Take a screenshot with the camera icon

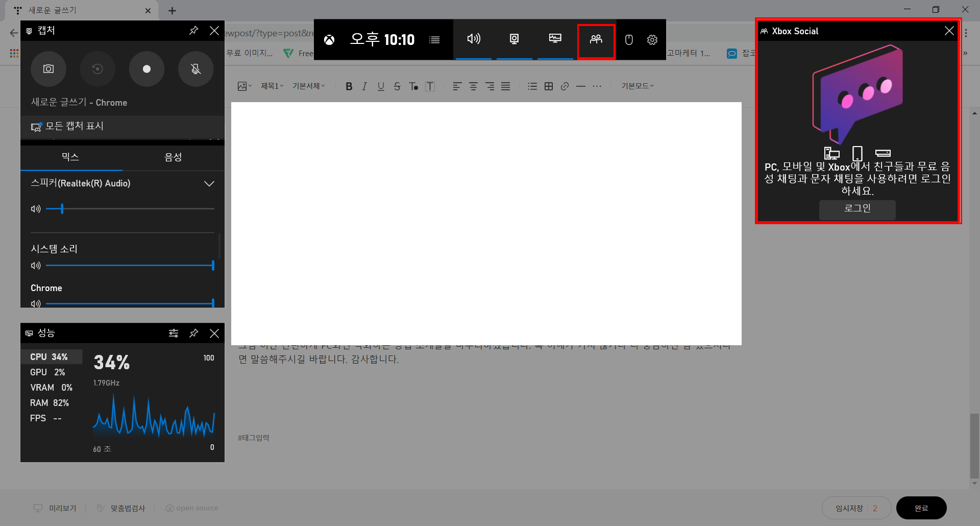(x=48, y=69)
